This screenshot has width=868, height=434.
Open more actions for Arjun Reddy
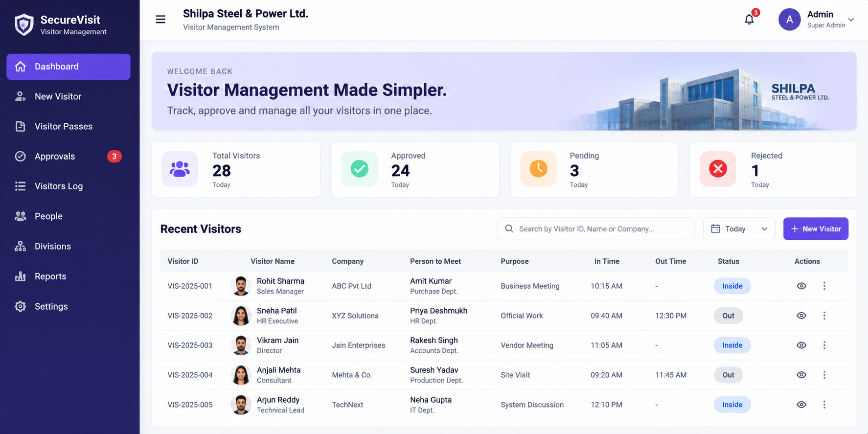[x=824, y=405]
